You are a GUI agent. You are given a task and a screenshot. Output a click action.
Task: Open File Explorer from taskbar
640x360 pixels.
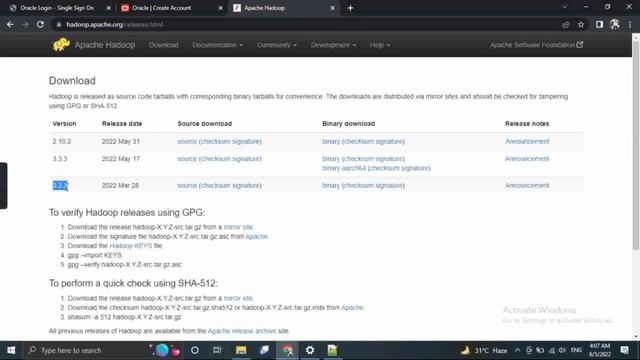coord(241,350)
